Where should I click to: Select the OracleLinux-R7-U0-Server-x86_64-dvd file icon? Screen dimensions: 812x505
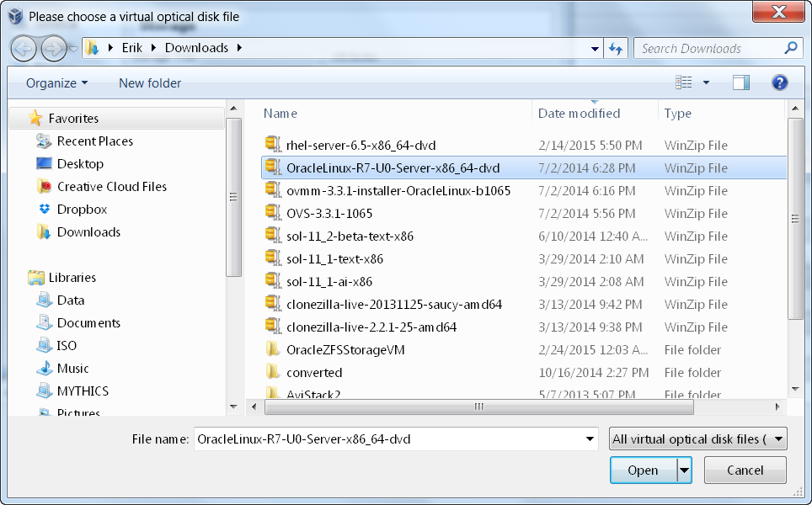pyautogui.click(x=272, y=166)
